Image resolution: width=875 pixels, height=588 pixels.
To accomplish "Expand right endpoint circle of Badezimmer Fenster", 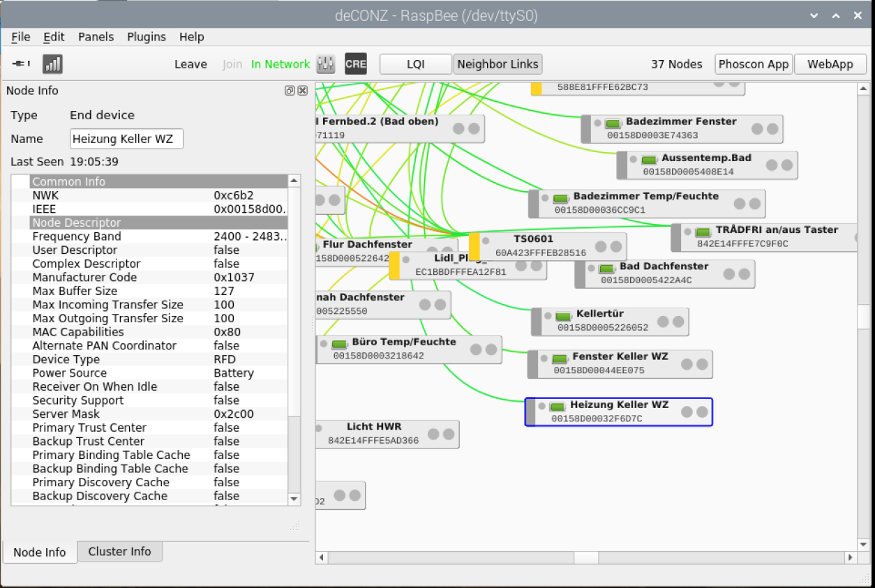I will [x=772, y=129].
